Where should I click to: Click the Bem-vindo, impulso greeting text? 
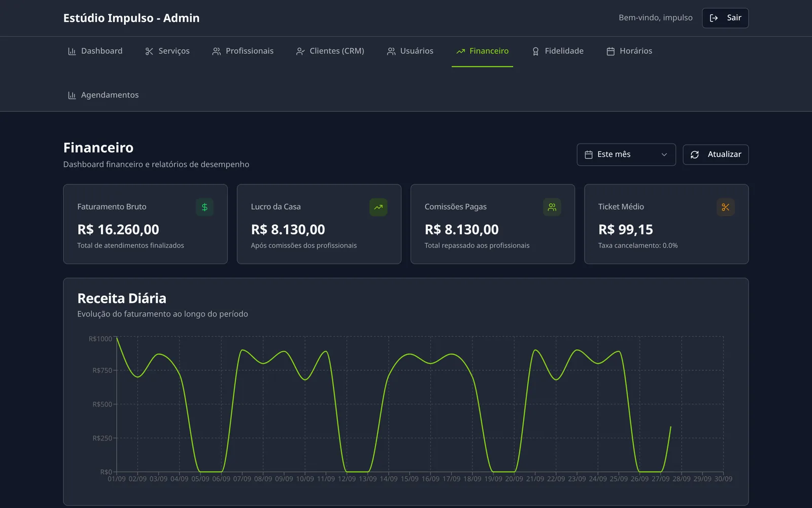(x=656, y=18)
